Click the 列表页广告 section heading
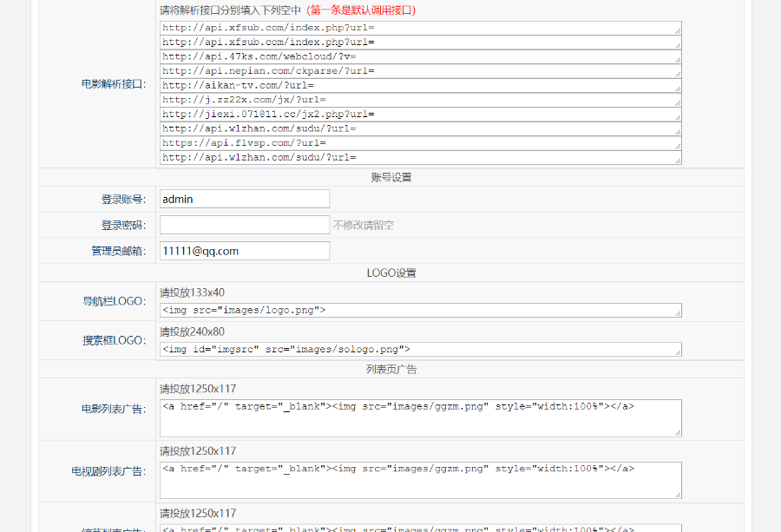Screen dimensions: 781x532 point(391,369)
